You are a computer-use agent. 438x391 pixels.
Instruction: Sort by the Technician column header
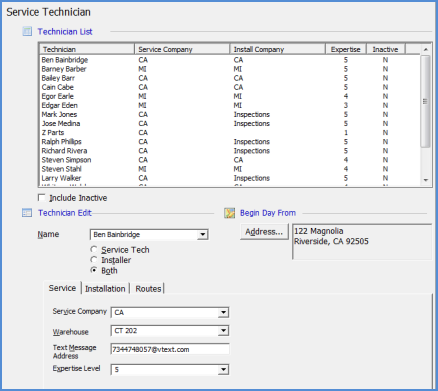(87, 49)
